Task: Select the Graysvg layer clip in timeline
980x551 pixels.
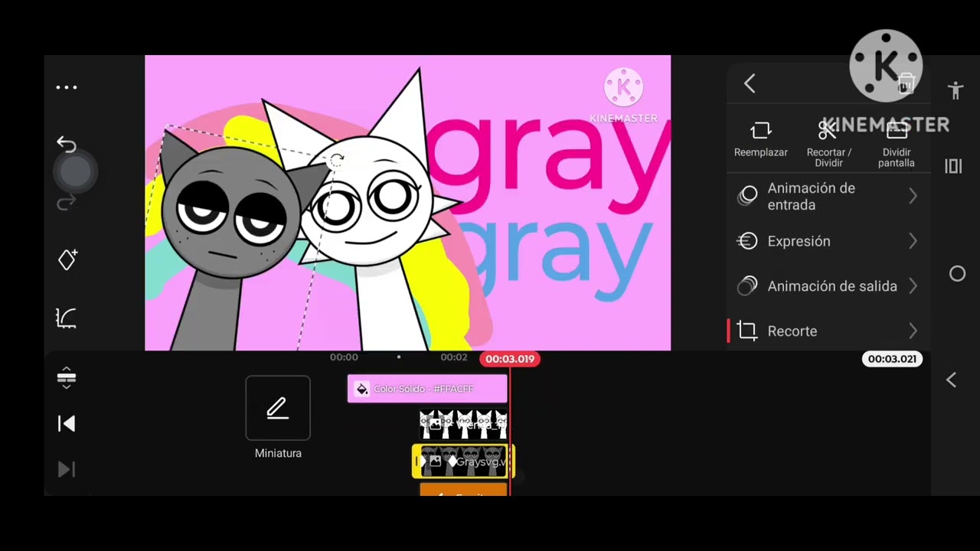Action: tap(463, 462)
